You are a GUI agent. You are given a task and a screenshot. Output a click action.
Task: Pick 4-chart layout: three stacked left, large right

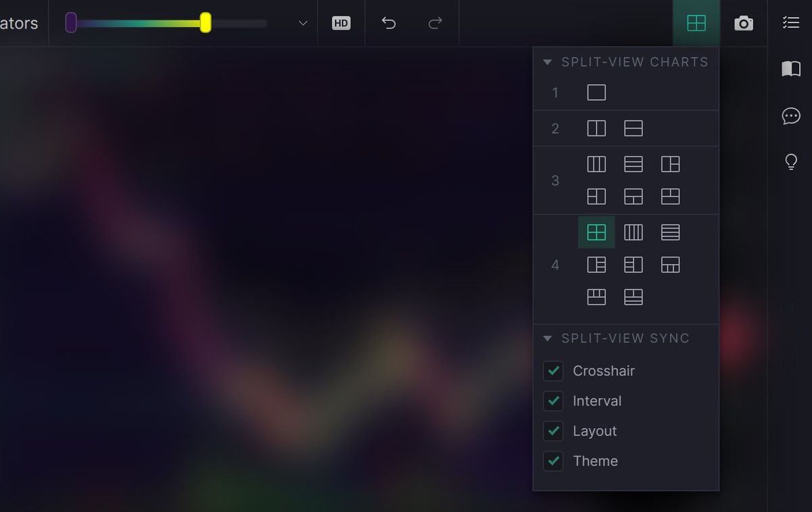[633, 265]
